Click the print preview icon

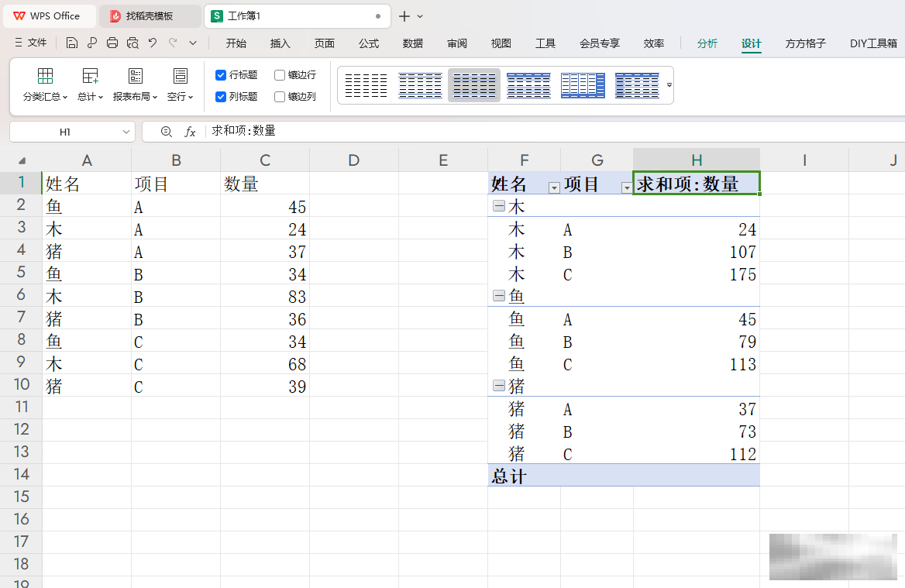coord(132,43)
